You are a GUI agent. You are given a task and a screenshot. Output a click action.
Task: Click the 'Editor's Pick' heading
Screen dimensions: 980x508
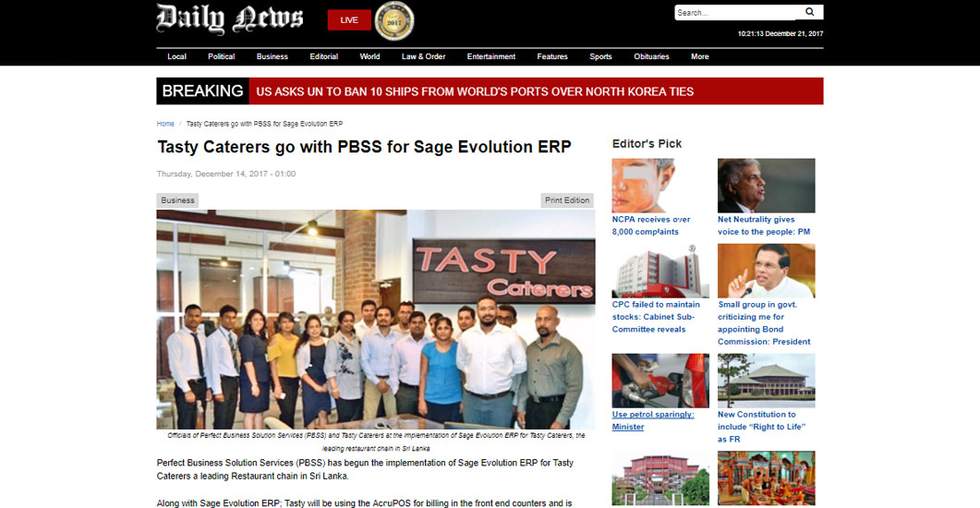point(647,144)
